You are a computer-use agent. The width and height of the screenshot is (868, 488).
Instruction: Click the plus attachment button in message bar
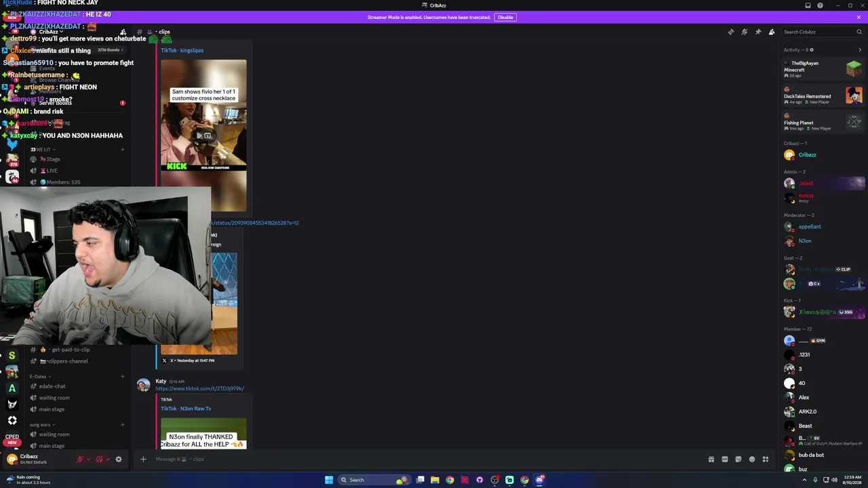click(x=143, y=460)
